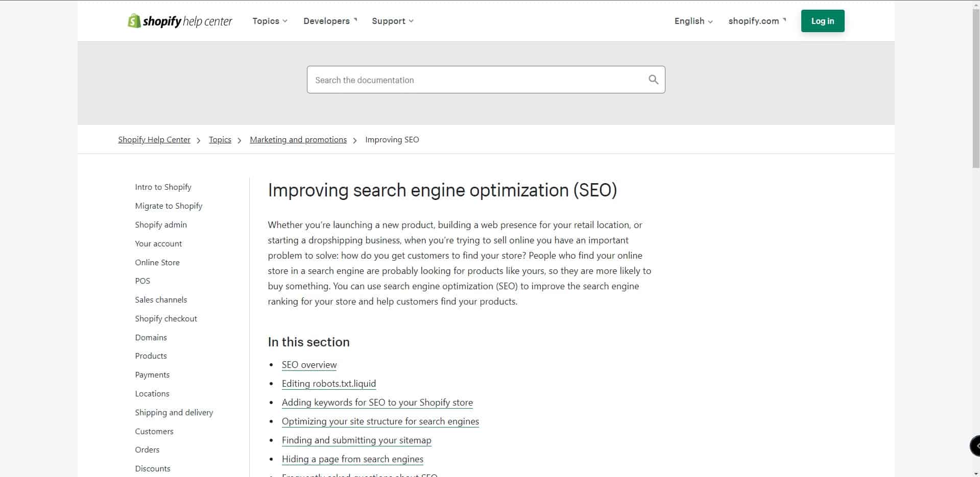Image resolution: width=980 pixels, height=477 pixels.
Task: Open Domains sidebar topic
Action: click(151, 338)
